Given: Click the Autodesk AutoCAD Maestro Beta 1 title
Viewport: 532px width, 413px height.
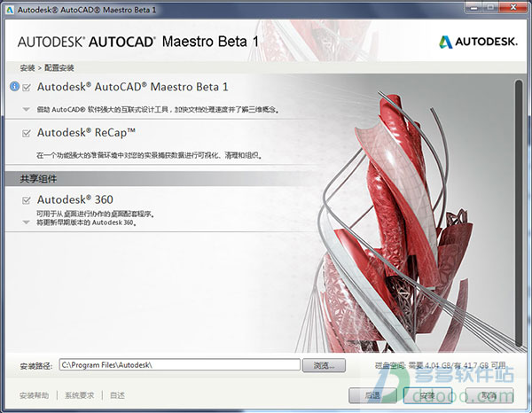Looking at the screenshot, I should tap(133, 87).
